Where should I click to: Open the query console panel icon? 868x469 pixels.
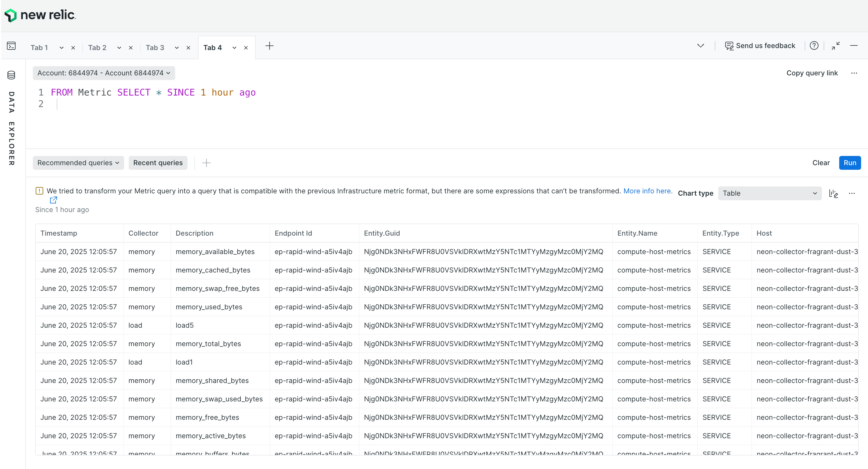click(11, 45)
